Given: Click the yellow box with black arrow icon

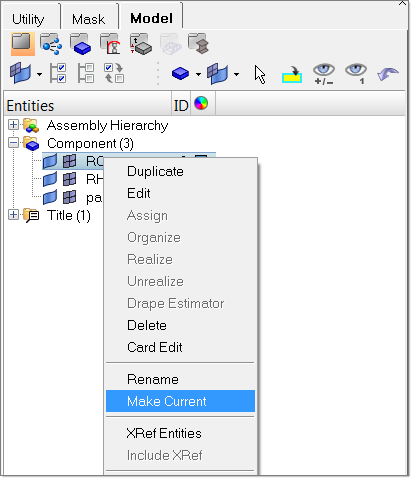Looking at the screenshot, I should tap(292, 74).
